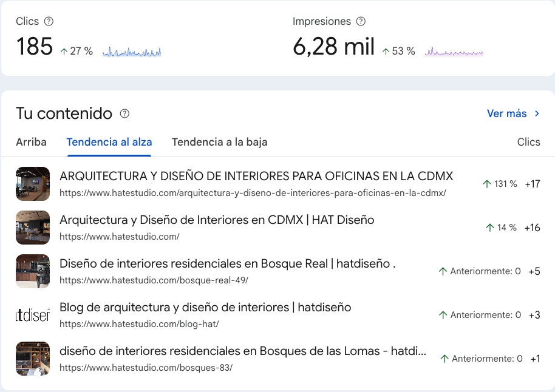The image size is (555, 392).
Task: Click the +1 clicks value
Action: tap(535, 359)
